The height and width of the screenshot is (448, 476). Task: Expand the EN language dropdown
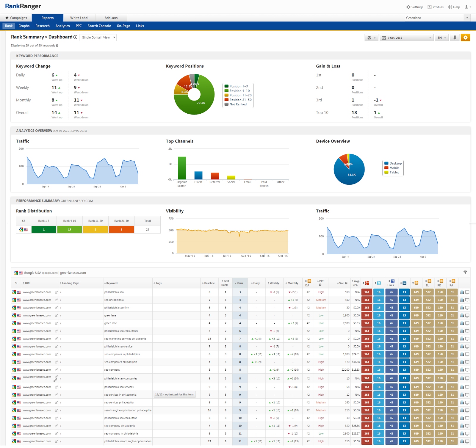pos(441,38)
